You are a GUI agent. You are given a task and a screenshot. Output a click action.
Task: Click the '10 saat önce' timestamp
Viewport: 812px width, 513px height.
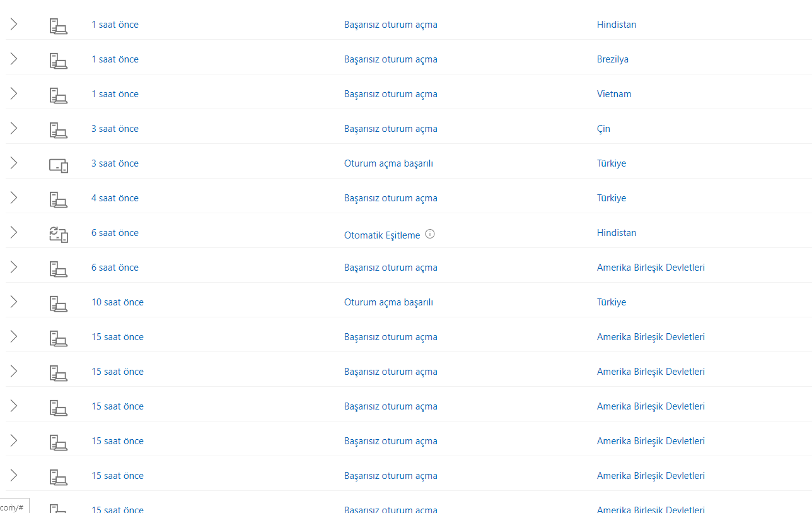117,302
